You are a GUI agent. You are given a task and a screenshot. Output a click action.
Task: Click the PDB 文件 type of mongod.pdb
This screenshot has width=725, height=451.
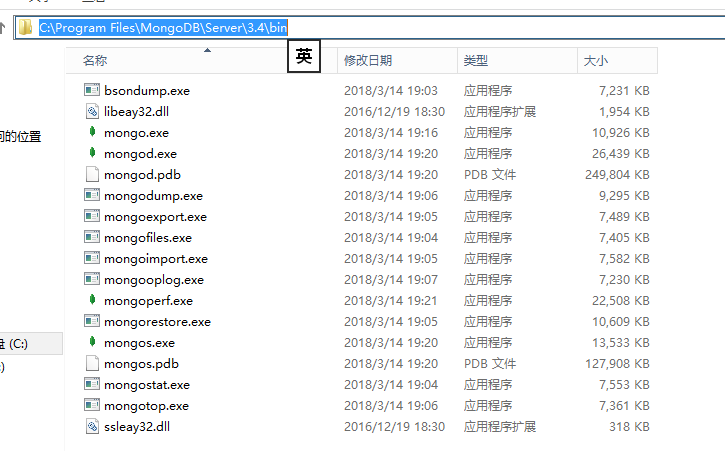pyautogui.click(x=490, y=175)
